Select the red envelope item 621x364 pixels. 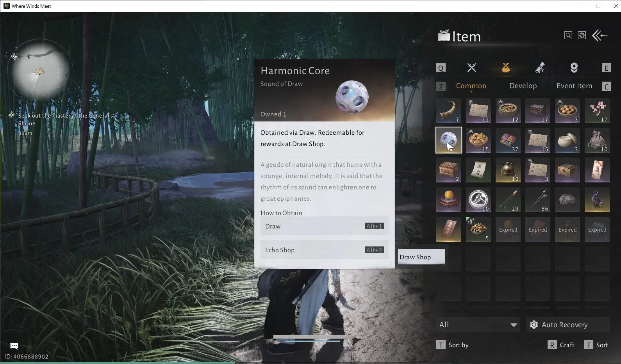[597, 170]
